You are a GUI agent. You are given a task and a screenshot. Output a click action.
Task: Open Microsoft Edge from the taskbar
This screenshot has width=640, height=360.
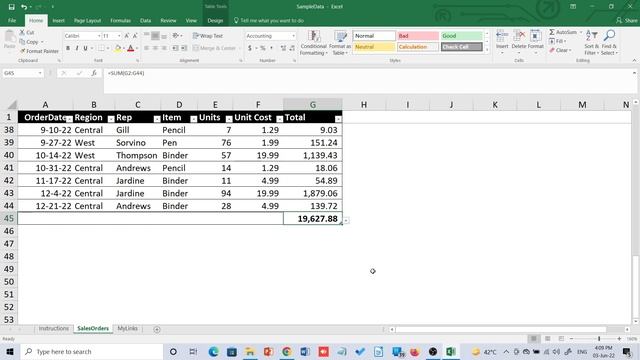point(213,351)
